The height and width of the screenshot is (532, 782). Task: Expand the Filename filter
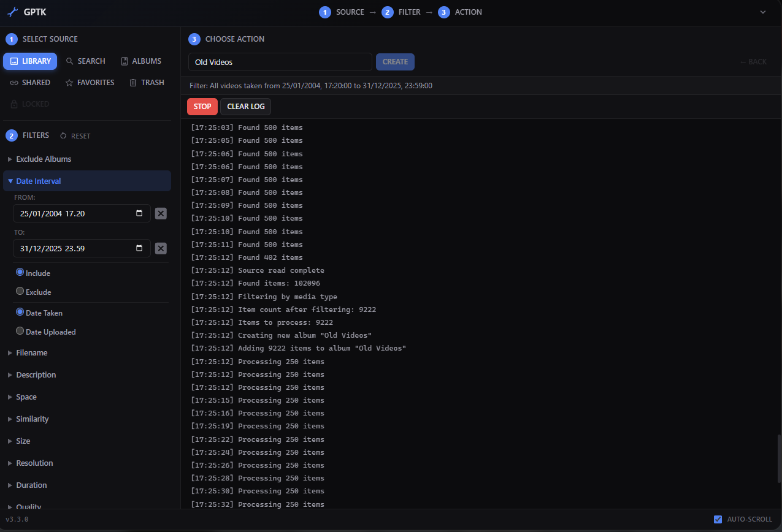(x=87, y=352)
